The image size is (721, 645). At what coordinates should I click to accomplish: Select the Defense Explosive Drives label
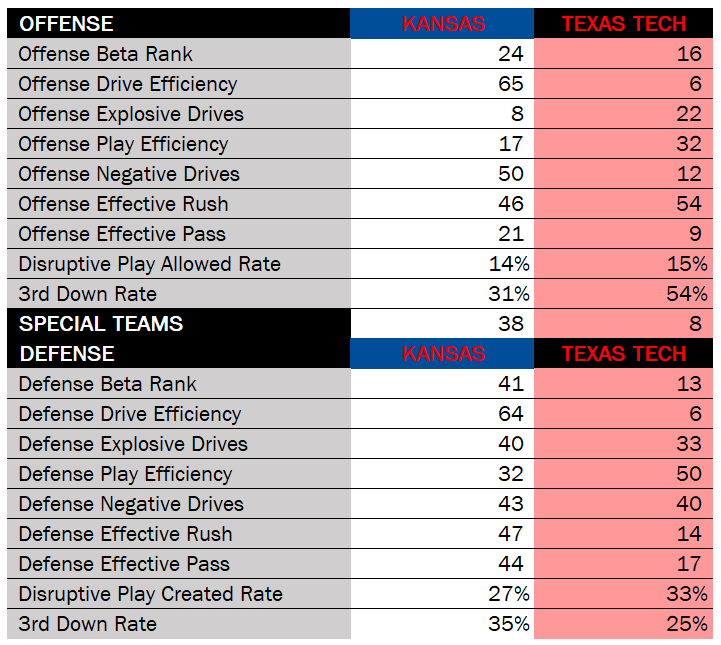click(x=133, y=444)
